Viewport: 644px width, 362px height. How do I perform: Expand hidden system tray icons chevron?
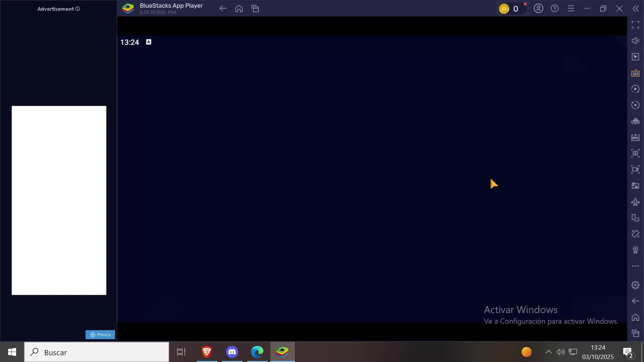548,352
